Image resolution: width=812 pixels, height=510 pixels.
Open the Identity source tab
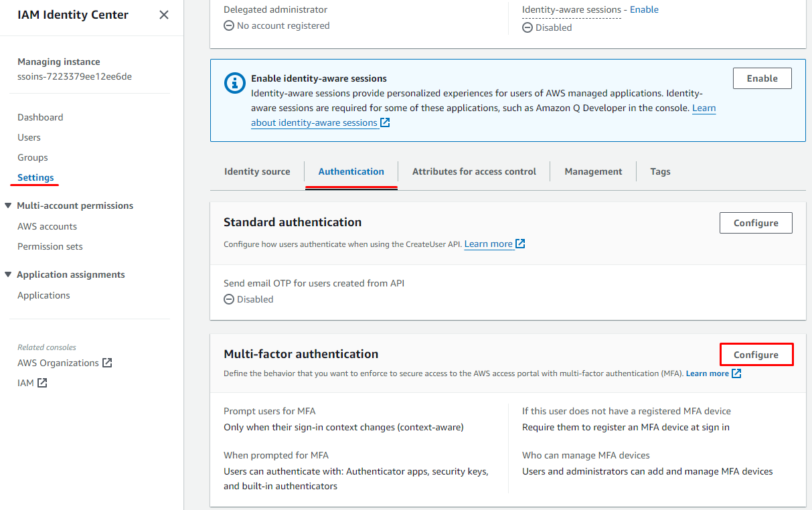pyautogui.click(x=257, y=171)
